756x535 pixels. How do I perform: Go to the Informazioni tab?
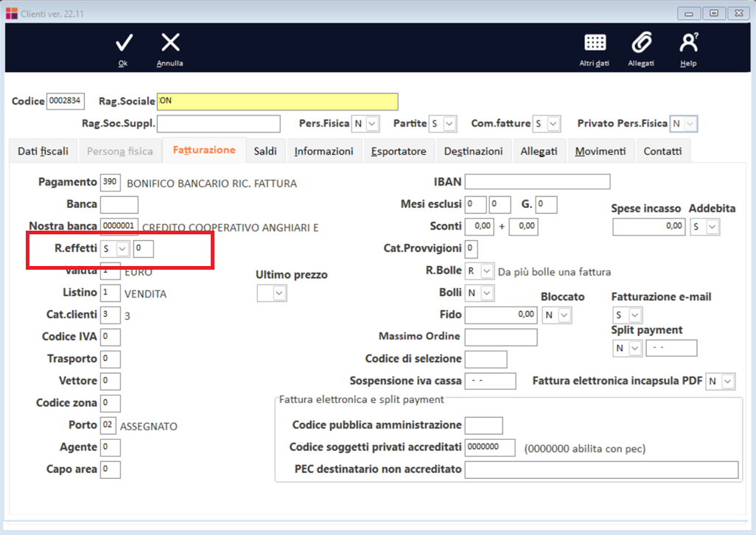click(x=323, y=151)
